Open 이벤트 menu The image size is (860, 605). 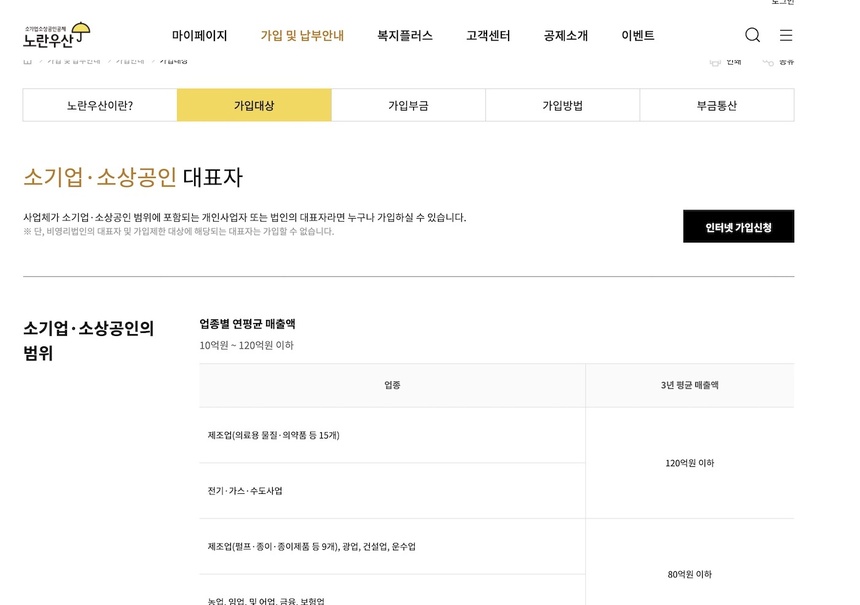[x=637, y=36]
